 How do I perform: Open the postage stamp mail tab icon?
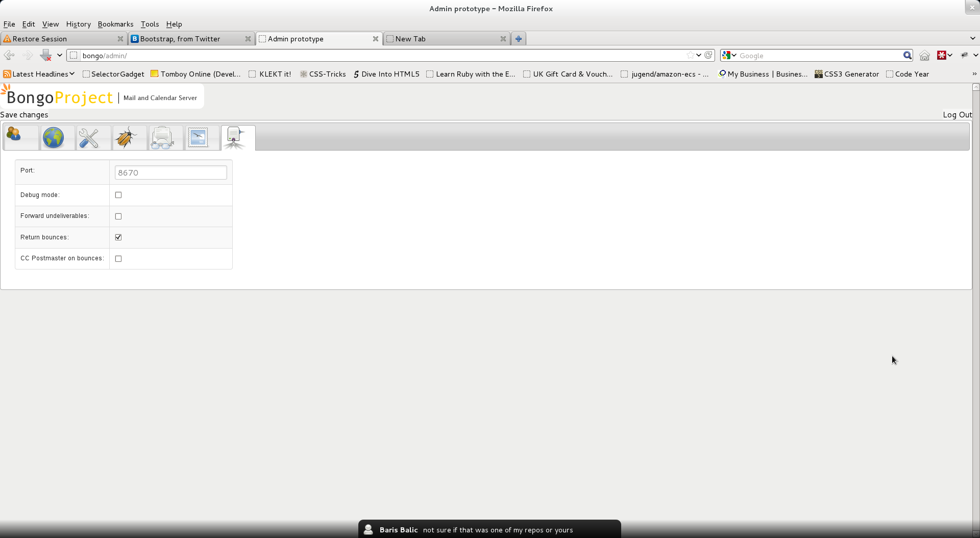tap(198, 138)
